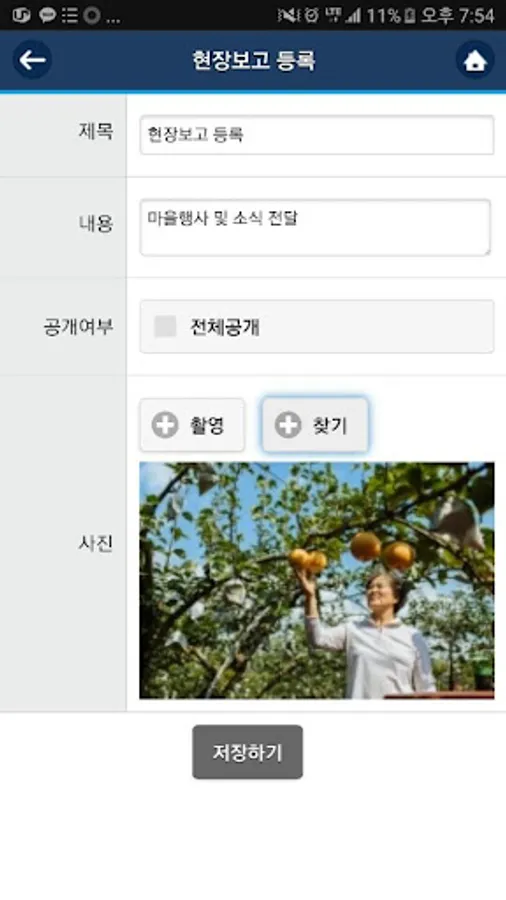Click the plus icon beside 찾기
The width and height of the screenshot is (506, 900).
[x=287, y=425]
